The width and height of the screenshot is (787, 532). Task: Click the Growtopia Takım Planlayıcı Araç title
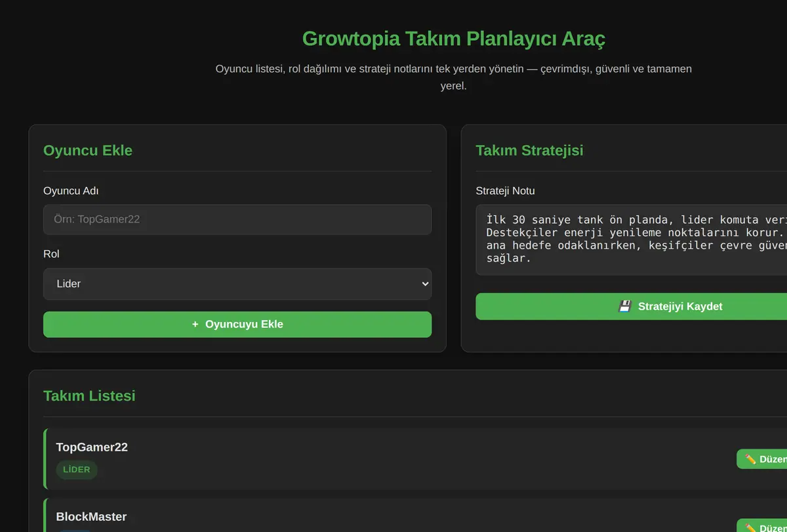pos(454,39)
